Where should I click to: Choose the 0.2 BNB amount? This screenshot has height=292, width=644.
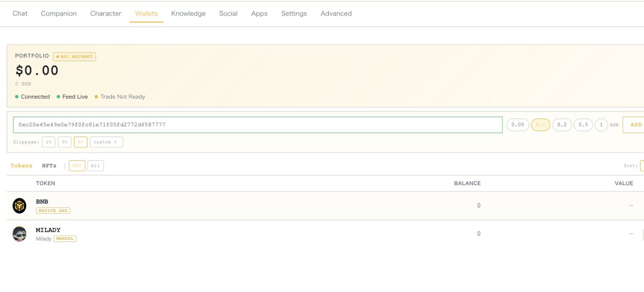(x=562, y=125)
